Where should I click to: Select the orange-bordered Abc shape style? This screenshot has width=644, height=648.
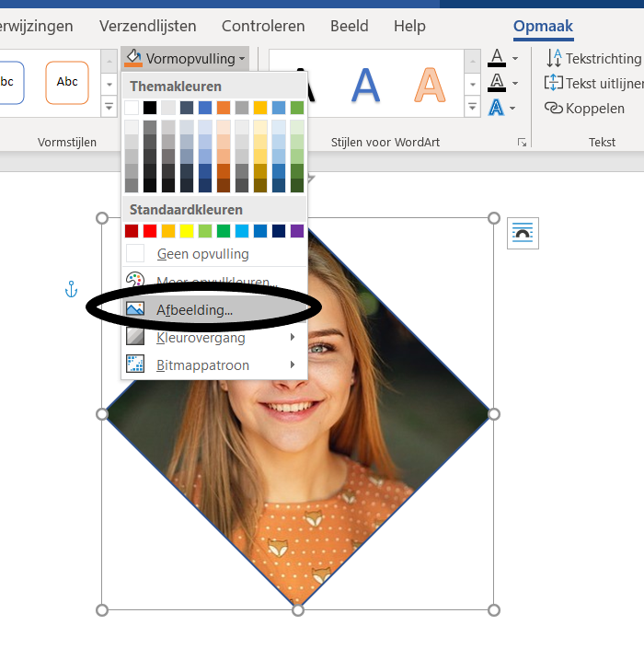67,82
